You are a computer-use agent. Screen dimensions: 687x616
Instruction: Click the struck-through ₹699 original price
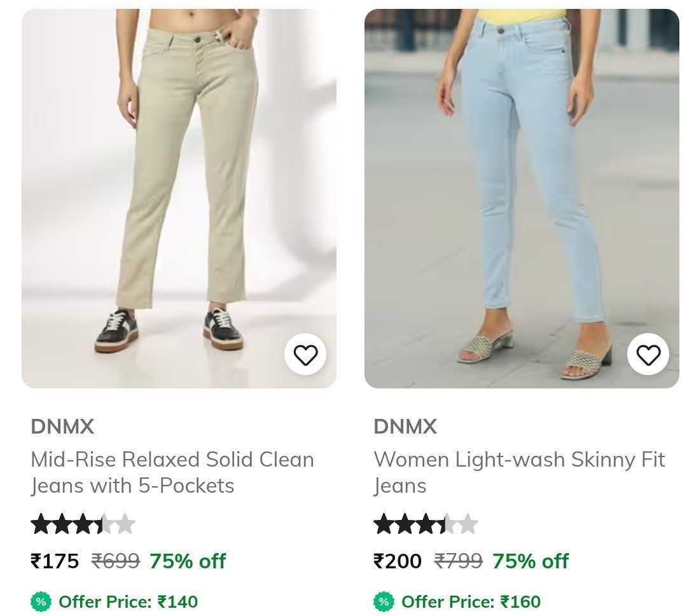point(116,561)
